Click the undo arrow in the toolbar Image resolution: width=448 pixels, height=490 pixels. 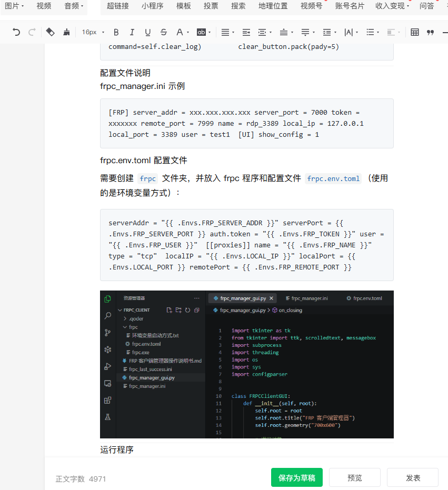click(x=16, y=32)
